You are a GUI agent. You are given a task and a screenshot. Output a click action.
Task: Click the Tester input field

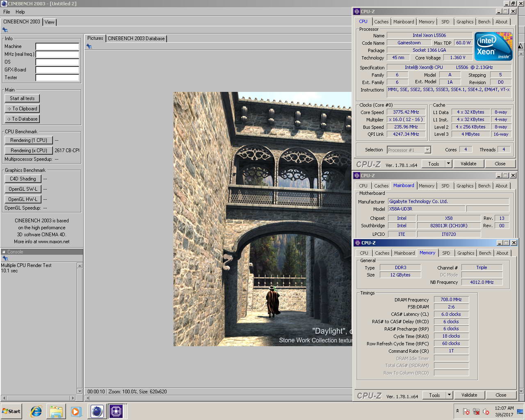pyautogui.click(x=57, y=78)
